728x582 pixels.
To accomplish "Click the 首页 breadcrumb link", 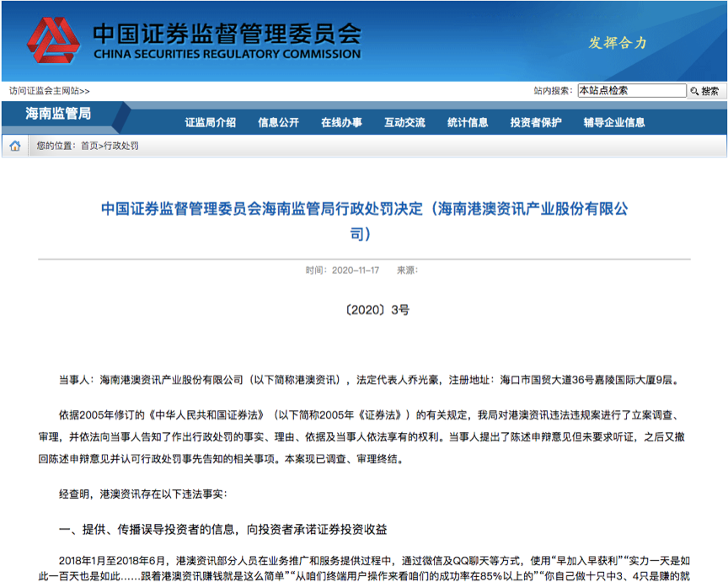I will (x=89, y=146).
